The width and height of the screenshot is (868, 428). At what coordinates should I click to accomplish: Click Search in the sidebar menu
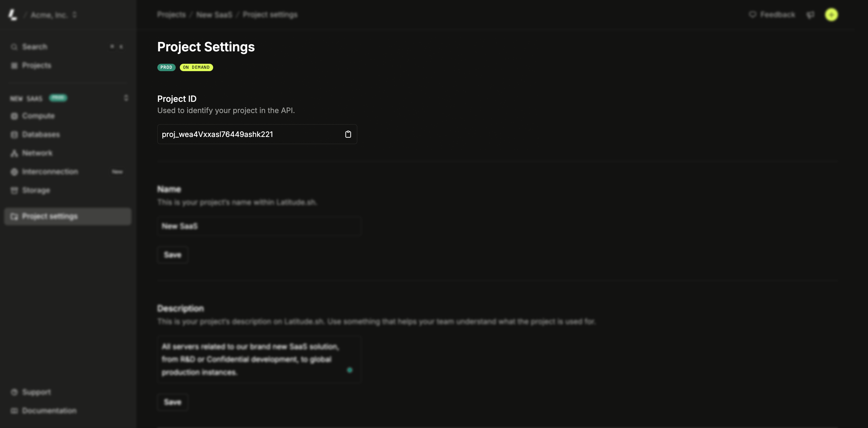[34, 47]
